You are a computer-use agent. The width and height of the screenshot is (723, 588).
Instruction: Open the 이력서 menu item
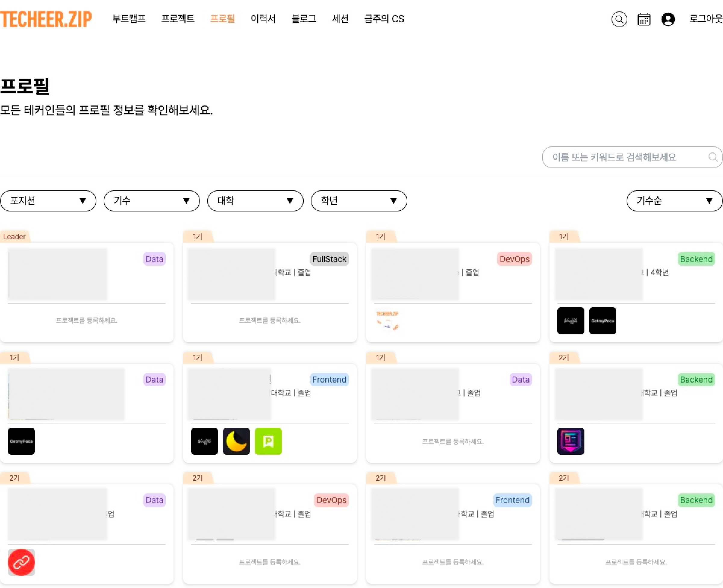pyautogui.click(x=263, y=19)
